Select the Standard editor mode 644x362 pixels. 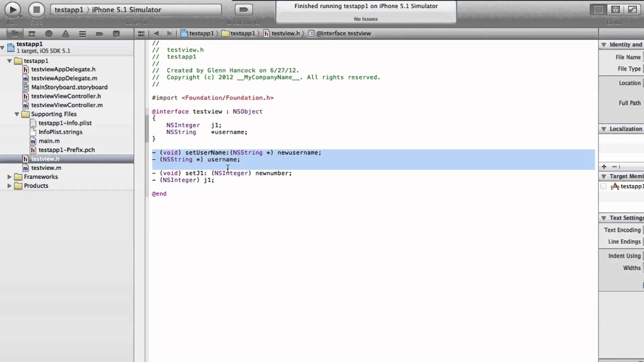599,10
